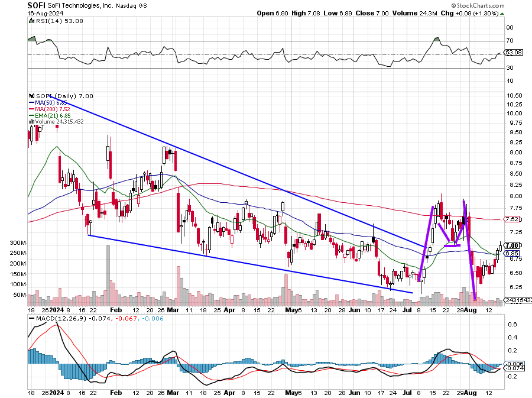The image size is (532, 398).
Task: Click the SOFI ticker symbol title
Action: 37,5
